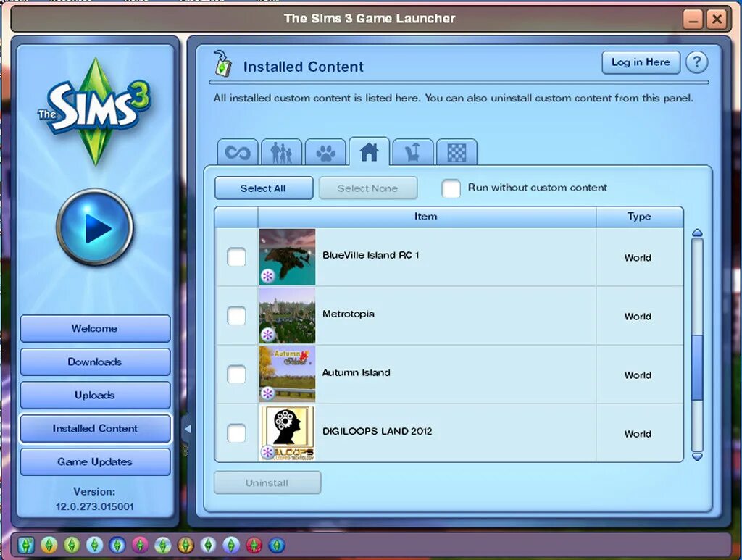Click the navy blue plumbob icon left of pink one
This screenshot has width=742, height=560.
point(117,546)
